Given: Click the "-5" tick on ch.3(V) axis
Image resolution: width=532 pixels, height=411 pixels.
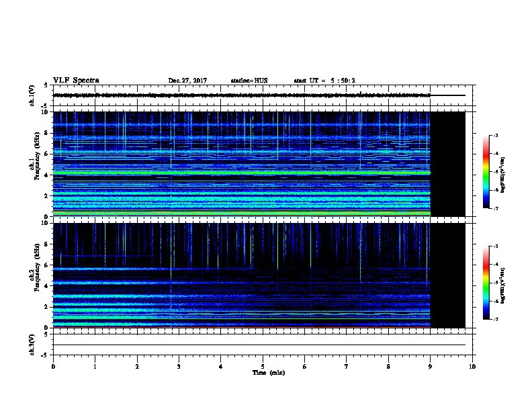Looking at the screenshot, I should pyautogui.click(x=45, y=355).
